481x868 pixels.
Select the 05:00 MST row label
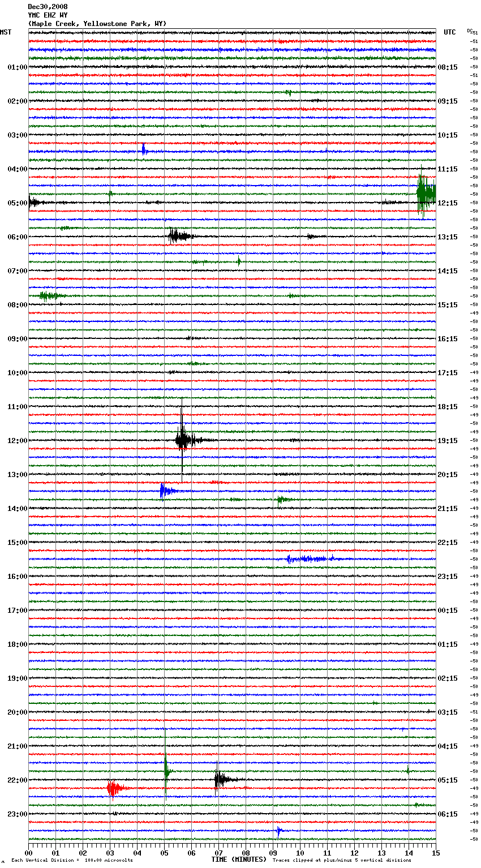click(x=17, y=203)
